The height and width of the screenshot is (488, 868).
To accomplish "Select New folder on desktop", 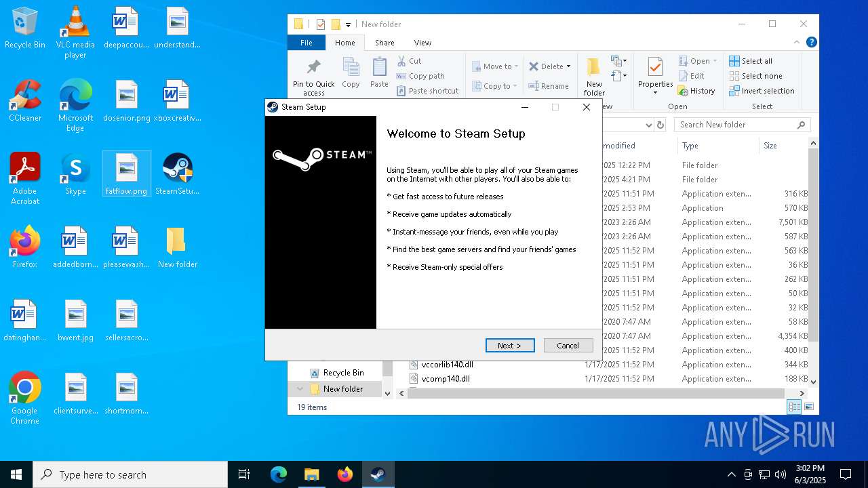I will tap(177, 248).
